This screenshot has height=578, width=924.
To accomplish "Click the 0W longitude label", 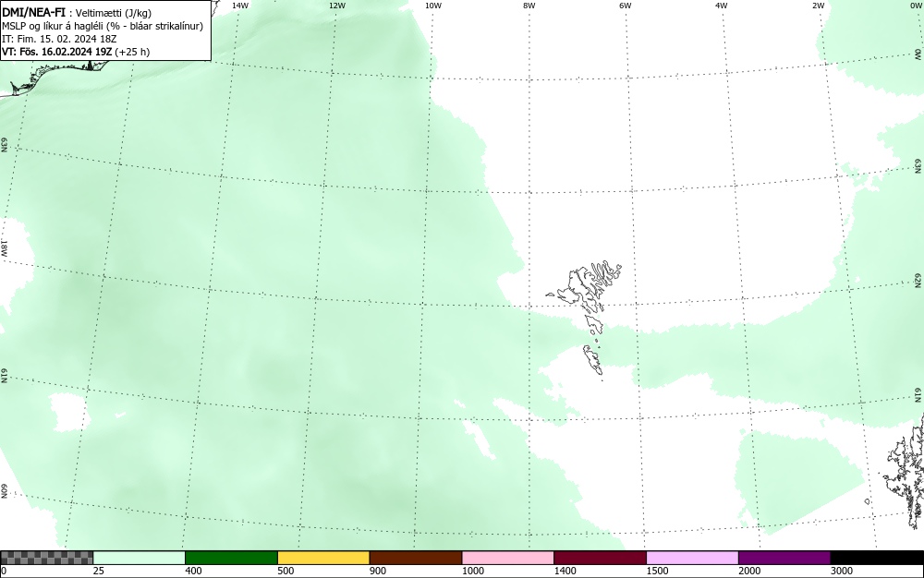I will click(x=916, y=6).
